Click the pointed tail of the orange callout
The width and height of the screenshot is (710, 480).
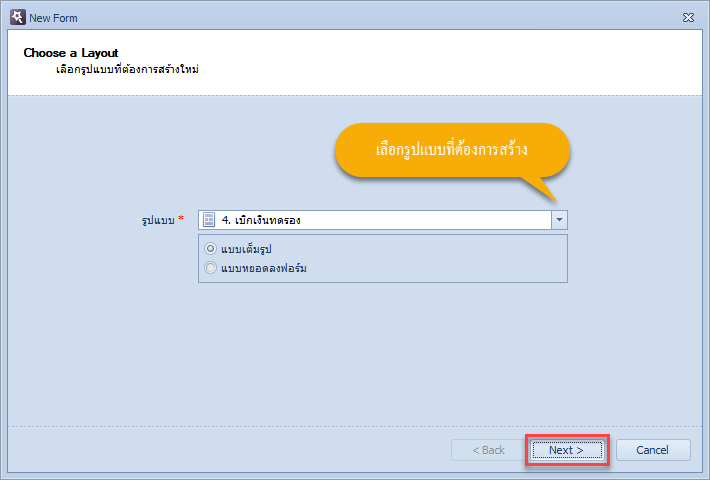[x=543, y=190]
